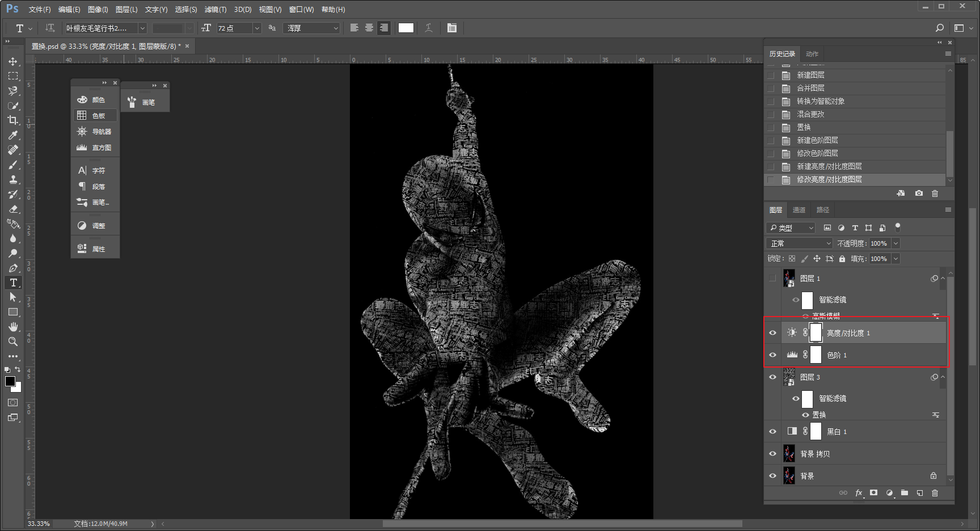Open the 图像(I) menu
Viewport: 980px width, 531px height.
[98, 10]
